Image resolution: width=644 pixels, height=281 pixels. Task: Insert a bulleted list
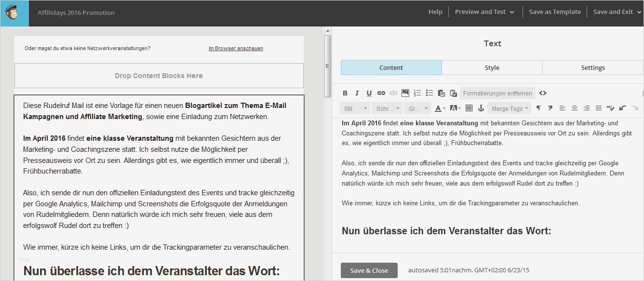click(429, 93)
